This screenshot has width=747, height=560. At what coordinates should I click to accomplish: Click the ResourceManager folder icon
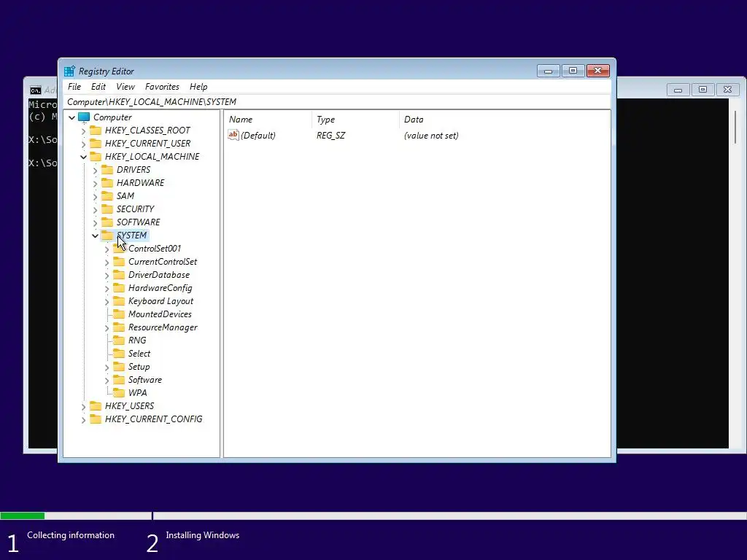coord(119,327)
